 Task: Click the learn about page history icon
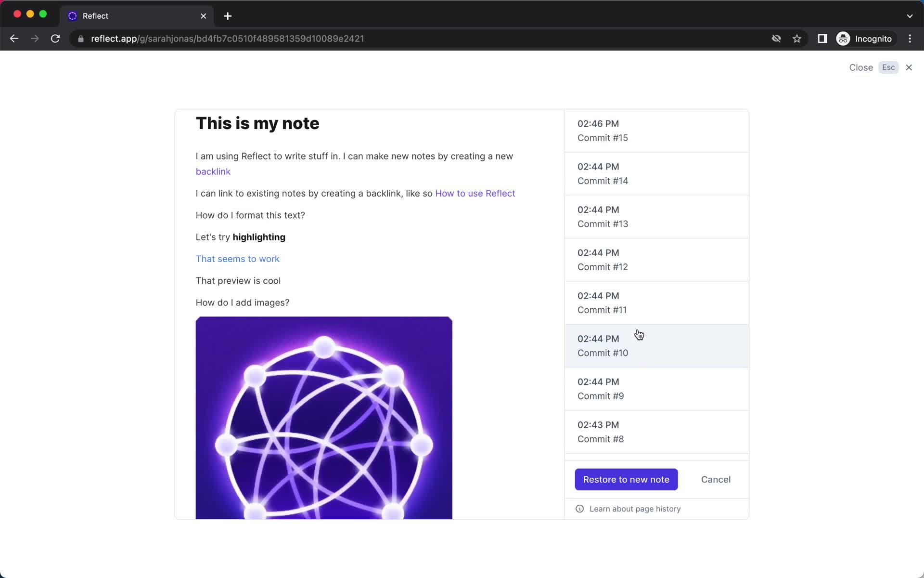click(x=579, y=509)
